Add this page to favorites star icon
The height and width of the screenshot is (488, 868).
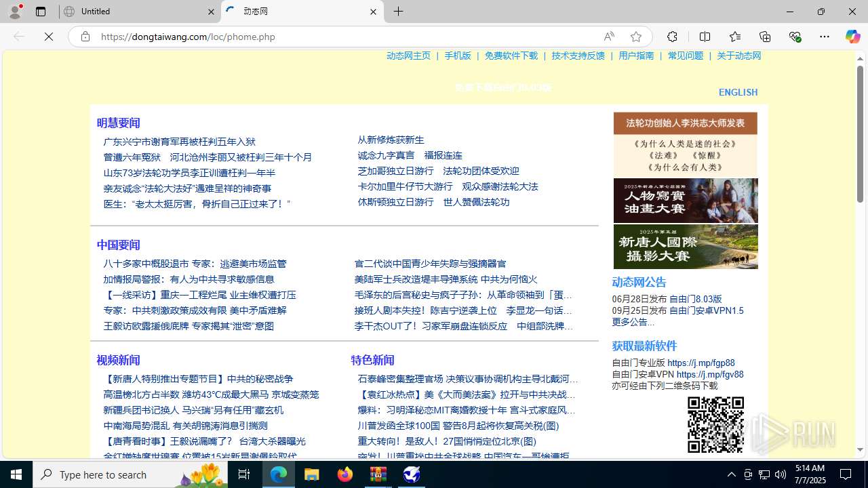[635, 37]
